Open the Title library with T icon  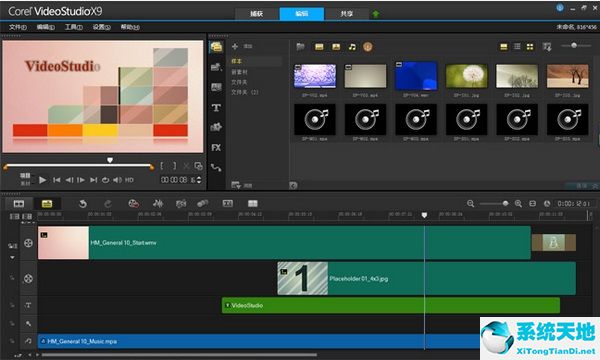(216, 108)
